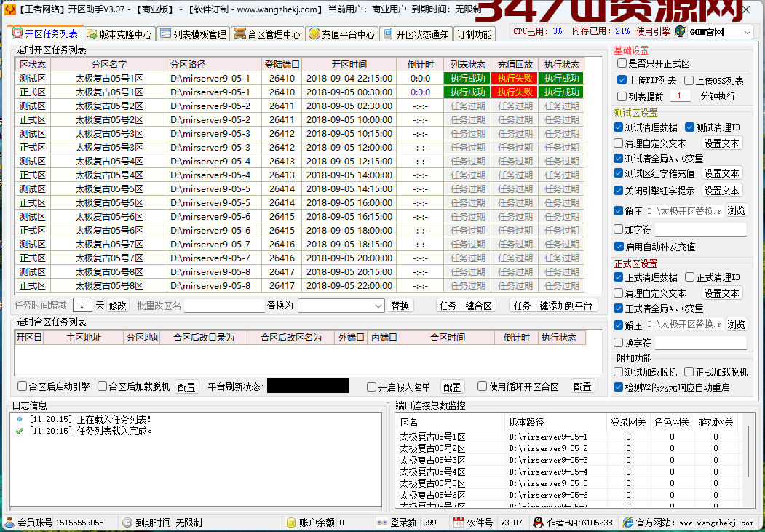Click the QQ penguin icon beside 作者

click(x=538, y=523)
